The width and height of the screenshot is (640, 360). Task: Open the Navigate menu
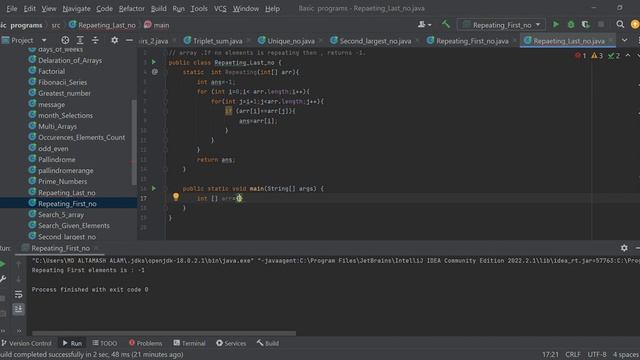(76, 8)
